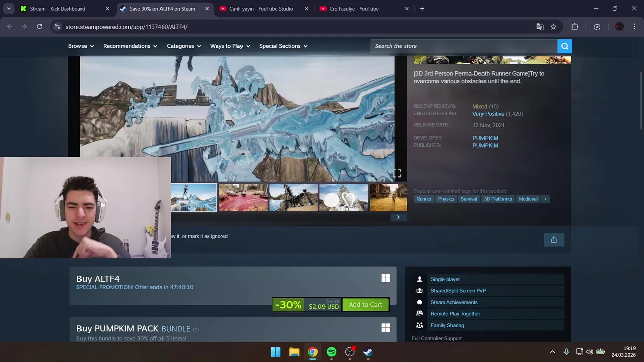Select the Save 30% on ALTF4 tab
This screenshot has width=644, height=362.
point(166,9)
